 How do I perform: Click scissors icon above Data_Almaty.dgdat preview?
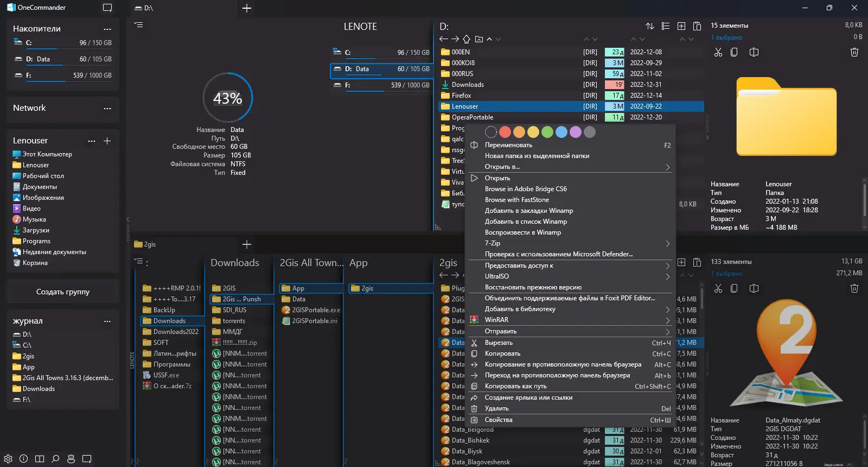718,288
